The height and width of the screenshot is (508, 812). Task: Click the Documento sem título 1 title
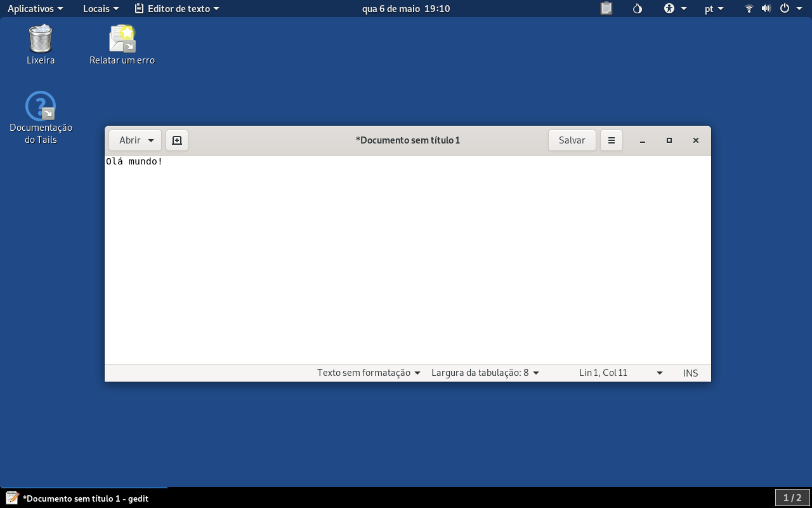click(x=408, y=140)
